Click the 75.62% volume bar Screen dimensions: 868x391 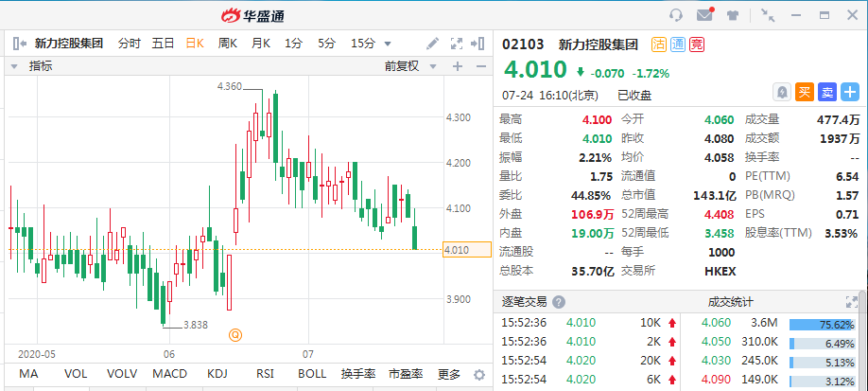(x=822, y=325)
